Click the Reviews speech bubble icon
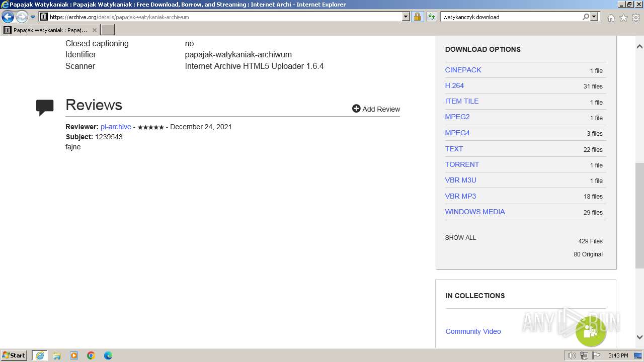 pos(45,108)
